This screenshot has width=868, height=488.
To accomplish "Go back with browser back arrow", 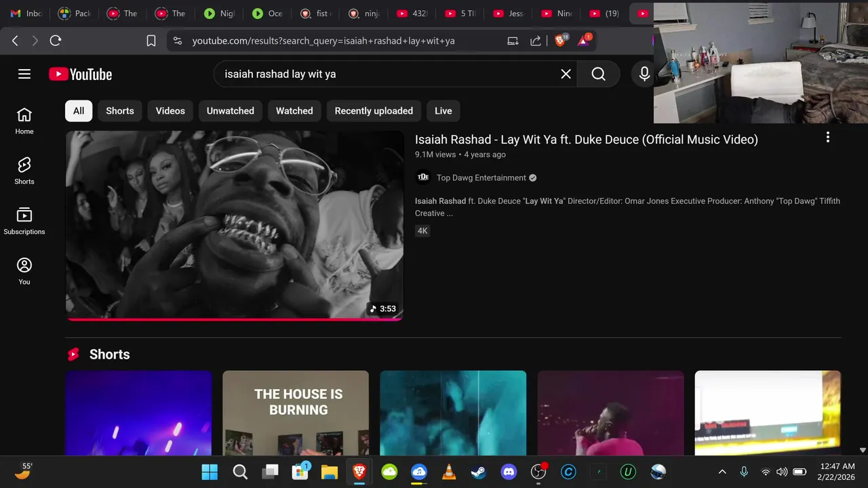I will tap(15, 41).
